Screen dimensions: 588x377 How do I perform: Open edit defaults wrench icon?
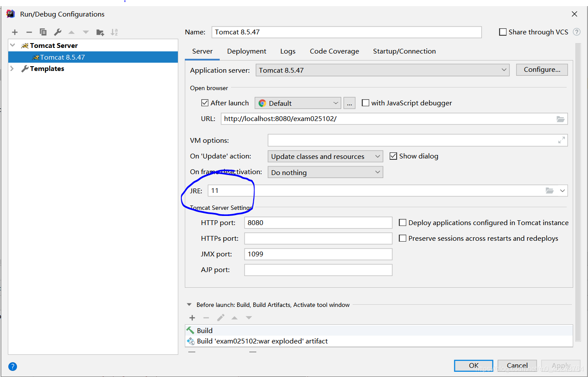58,32
